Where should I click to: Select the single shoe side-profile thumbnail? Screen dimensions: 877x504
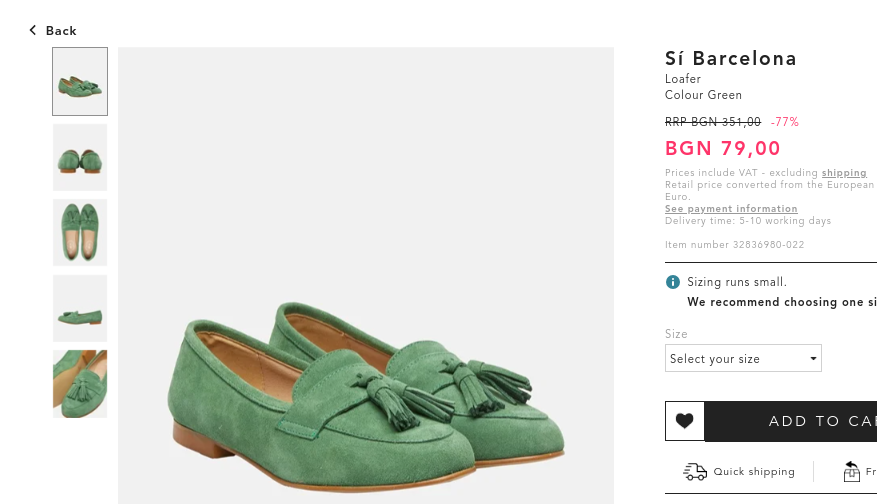[80, 308]
